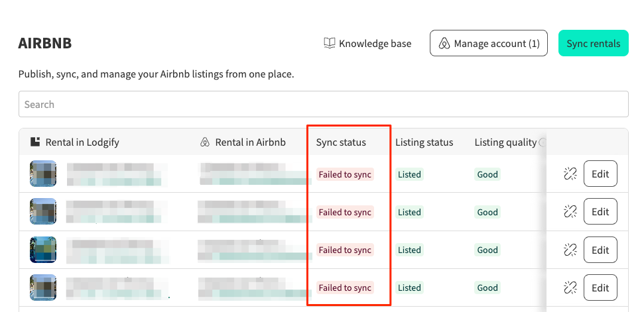
Task: Focus the Search input field
Action: coord(323,105)
